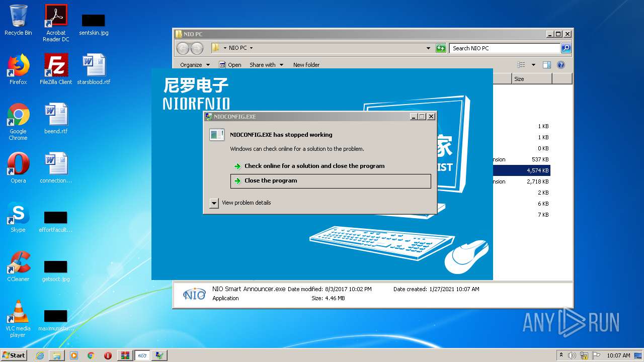Select the row with size 537 KB
644x362 pixels.
(x=521, y=159)
